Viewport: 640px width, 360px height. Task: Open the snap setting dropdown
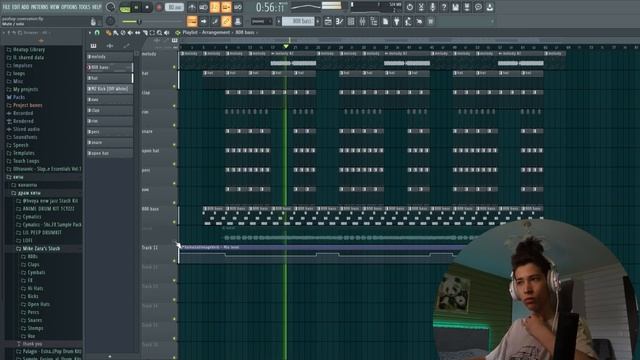click(262, 21)
